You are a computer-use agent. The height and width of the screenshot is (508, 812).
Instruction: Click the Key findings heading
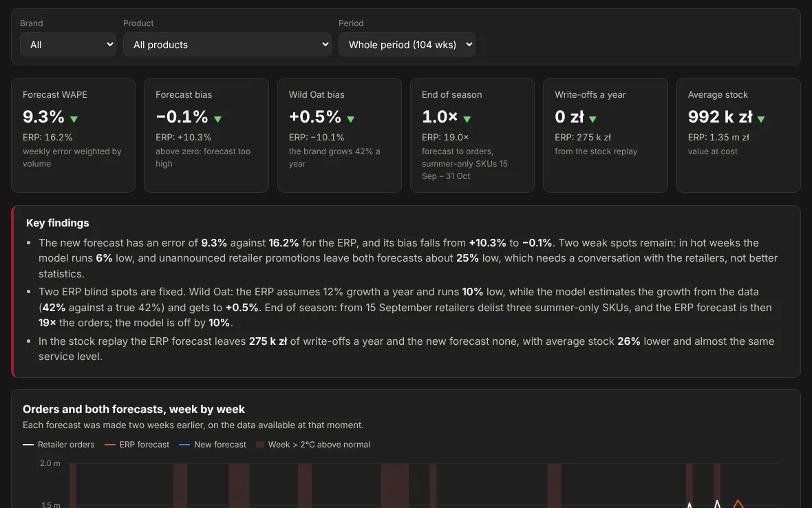click(58, 222)
